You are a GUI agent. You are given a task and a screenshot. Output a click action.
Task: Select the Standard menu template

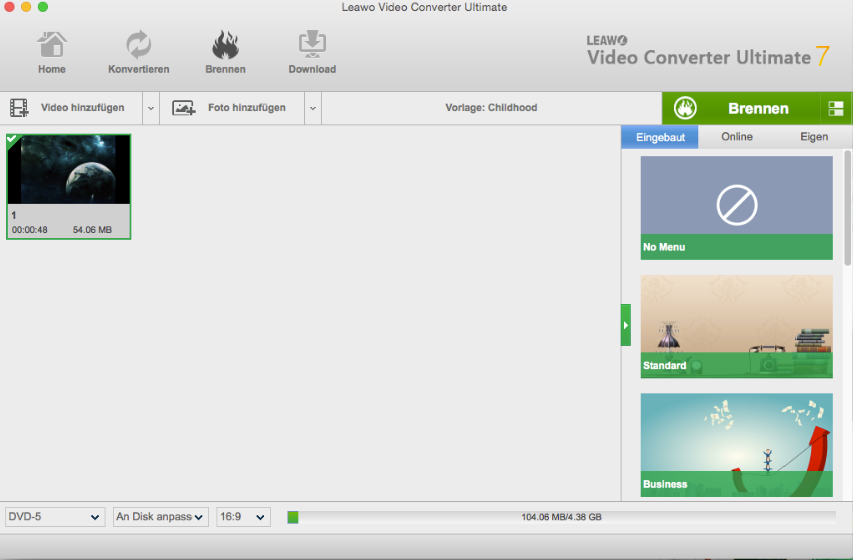click(736, 326)
